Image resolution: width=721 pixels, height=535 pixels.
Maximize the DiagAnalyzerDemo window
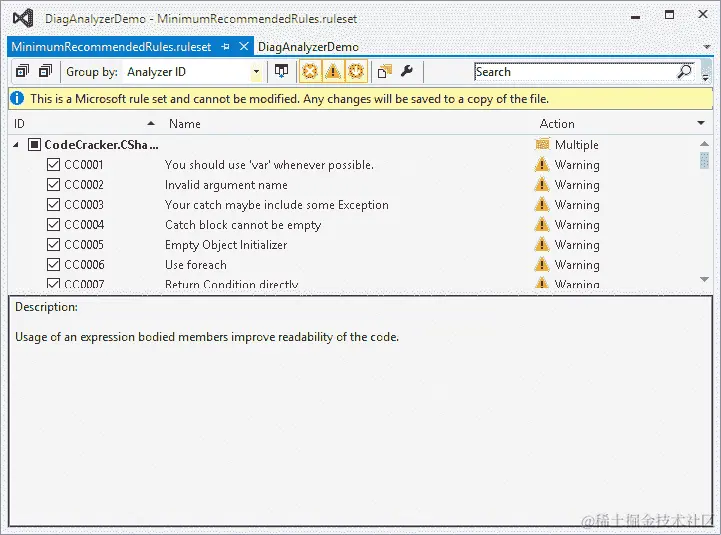click(x=670, y=15)
